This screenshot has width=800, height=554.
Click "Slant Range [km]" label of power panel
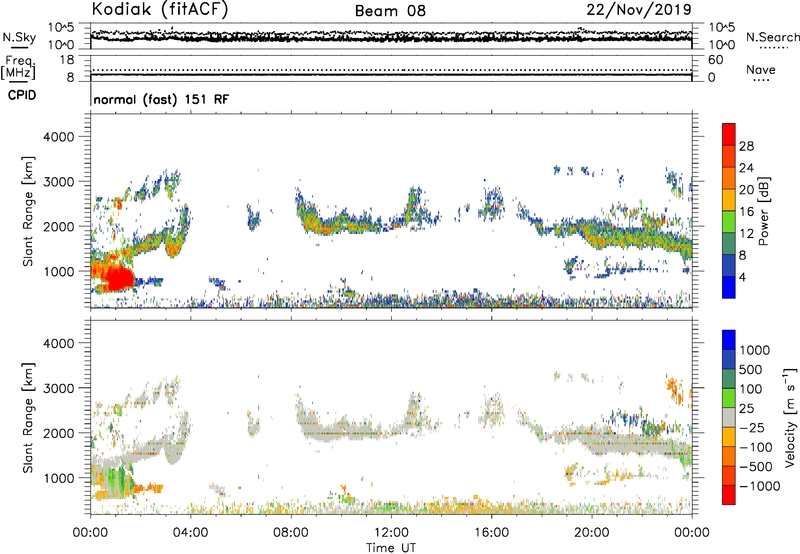pos(28,211)
